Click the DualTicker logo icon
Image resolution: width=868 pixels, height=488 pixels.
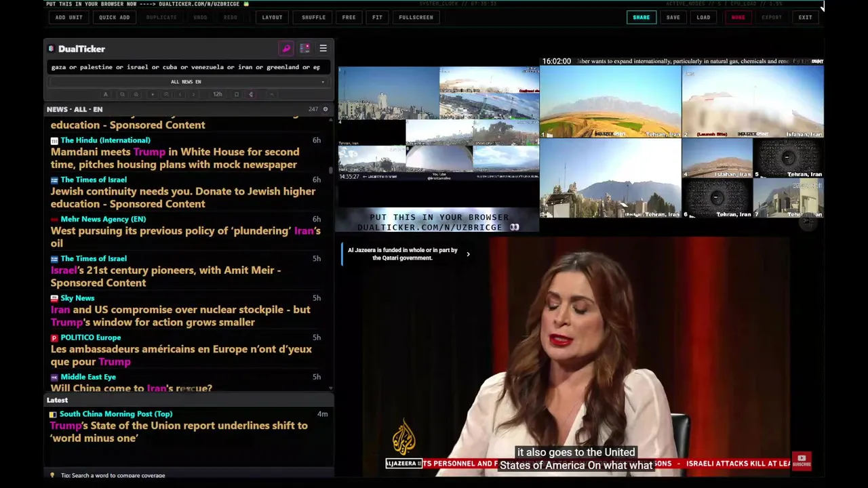[x=51, y=49]
